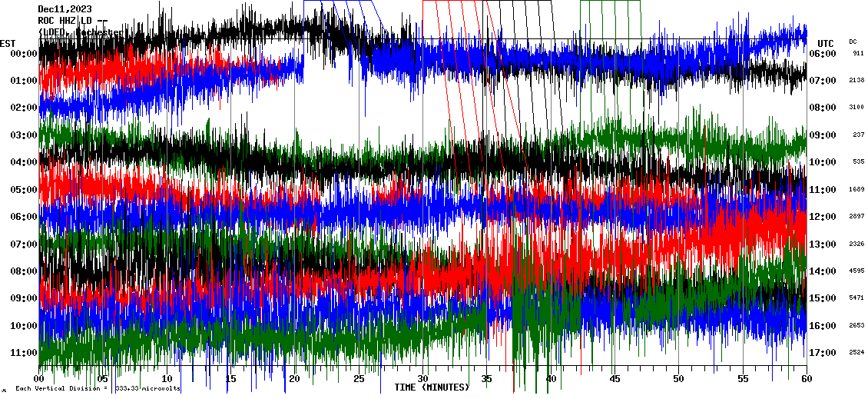Screen dimensions: 868x399
Task: Pick the 07:00 UTC time label
Action: 822,81
